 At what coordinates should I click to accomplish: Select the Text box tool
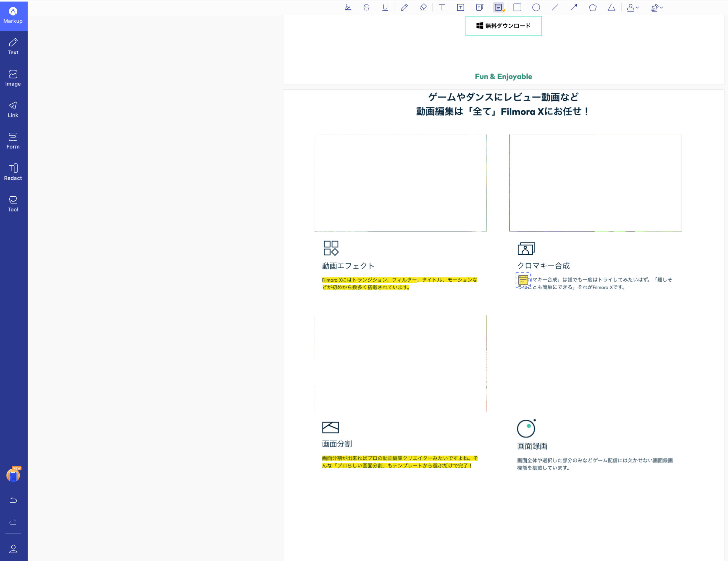(x=461, y=7)
